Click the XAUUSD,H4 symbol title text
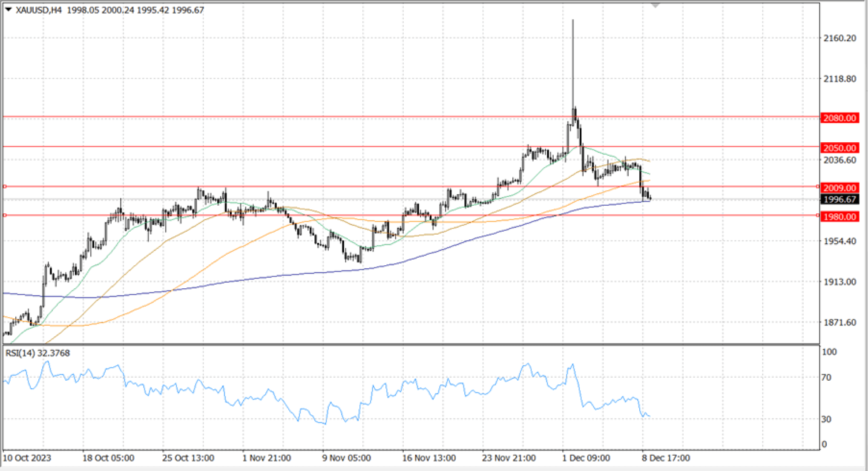 tap(38, 10)
